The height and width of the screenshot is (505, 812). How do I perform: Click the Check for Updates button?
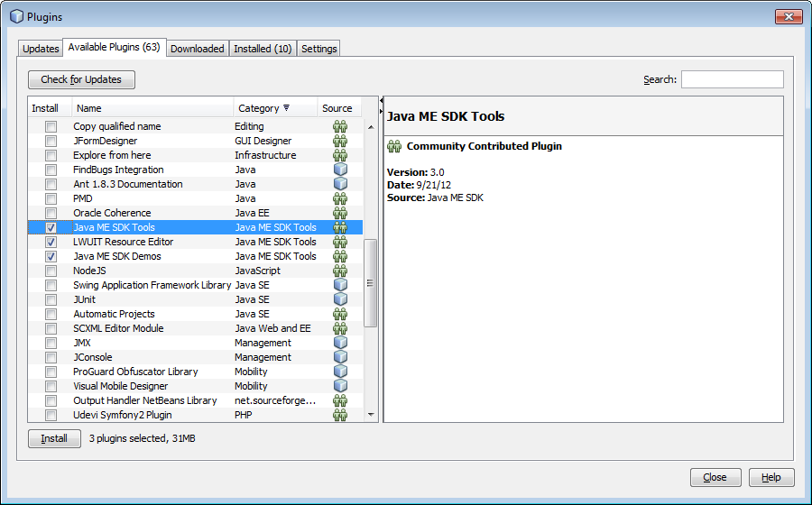81,79
